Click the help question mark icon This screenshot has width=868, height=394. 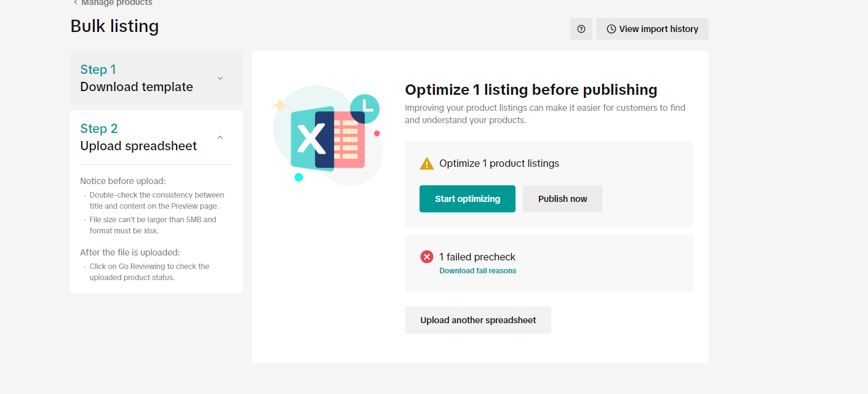tap(581, 29)
